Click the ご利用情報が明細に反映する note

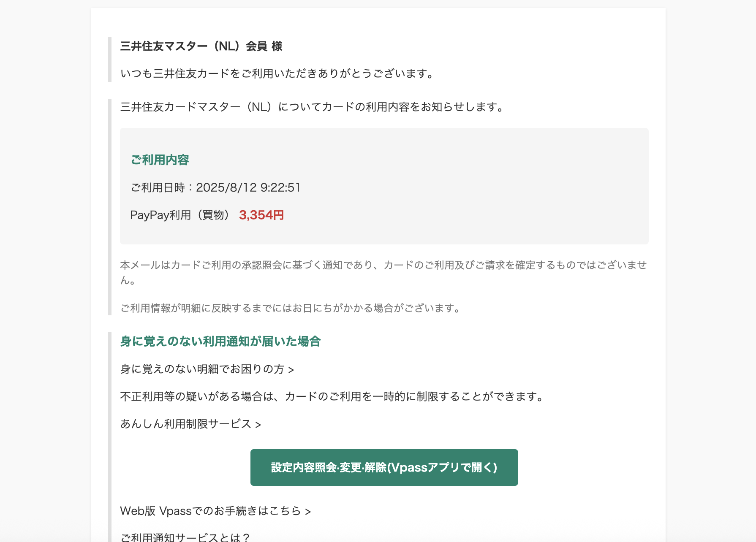pyautogui.click(x=291, y=308)
